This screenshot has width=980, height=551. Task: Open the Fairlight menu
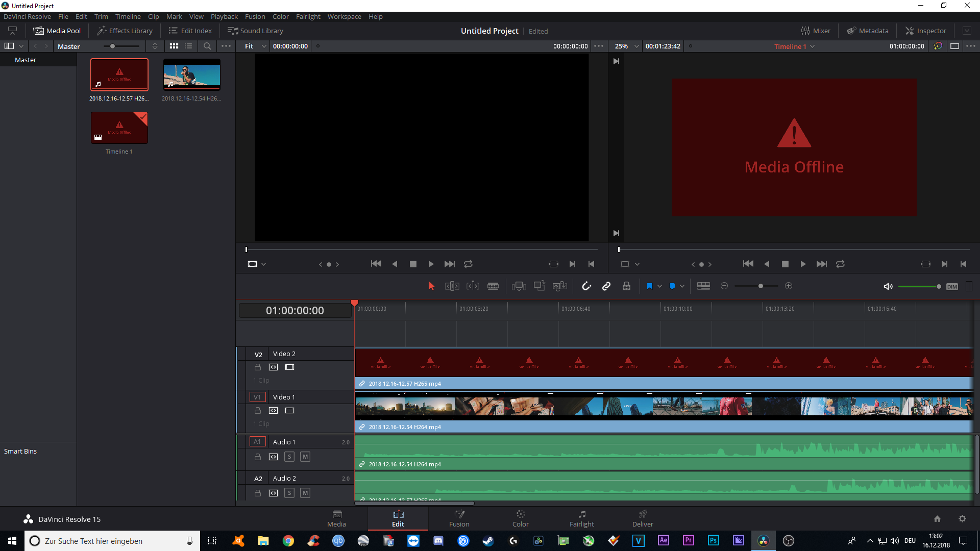(x=308, y=16)
